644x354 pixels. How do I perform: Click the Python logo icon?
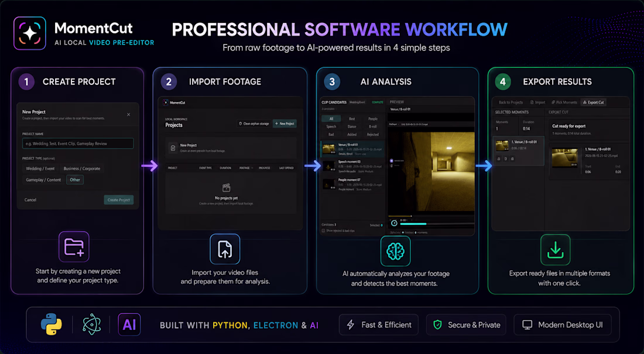(x=52, y=324)
